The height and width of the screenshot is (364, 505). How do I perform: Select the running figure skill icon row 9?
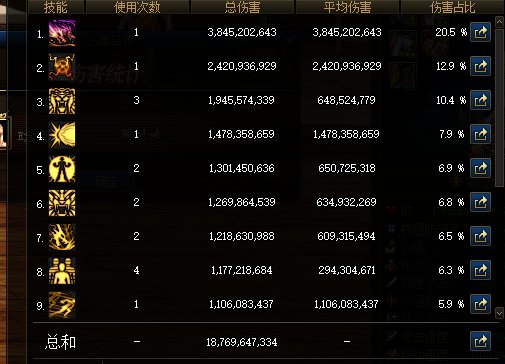click(x=62, y=305)
